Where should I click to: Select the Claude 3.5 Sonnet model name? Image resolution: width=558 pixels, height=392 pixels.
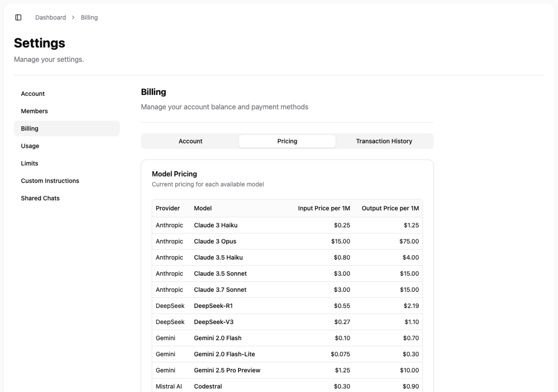pos(220,274)
